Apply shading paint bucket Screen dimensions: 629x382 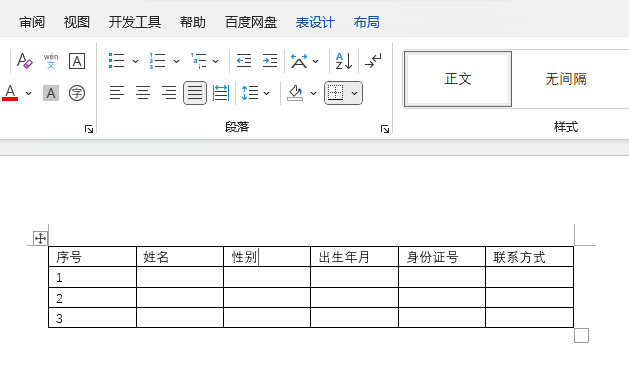[x=295, y=93]
